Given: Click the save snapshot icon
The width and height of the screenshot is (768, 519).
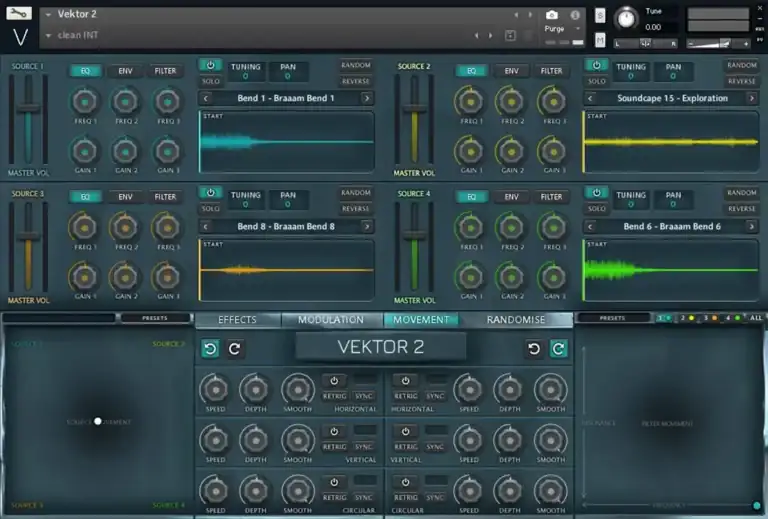Looking at the screenshot, I should [x=510, y=35].
